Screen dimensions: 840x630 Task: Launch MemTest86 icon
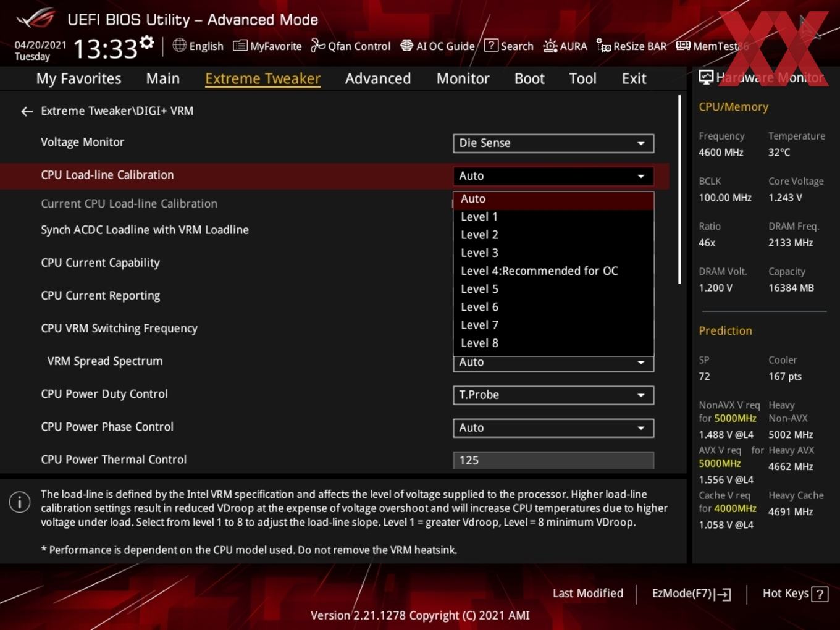pyautogui.click(x=682, y=46)
